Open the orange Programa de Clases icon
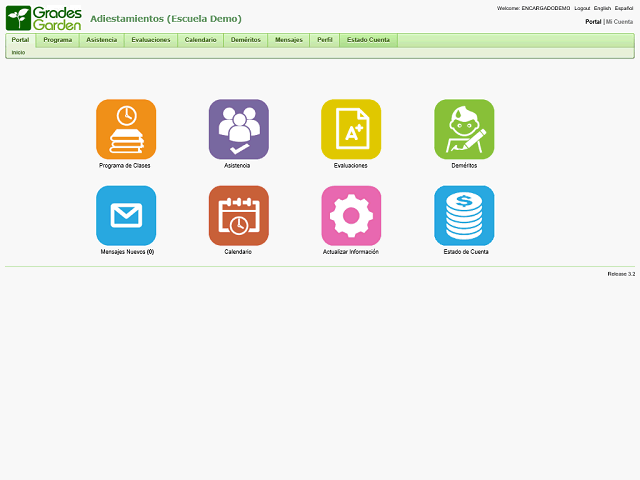This screenshot has width=640, height=480. point(126,129)
